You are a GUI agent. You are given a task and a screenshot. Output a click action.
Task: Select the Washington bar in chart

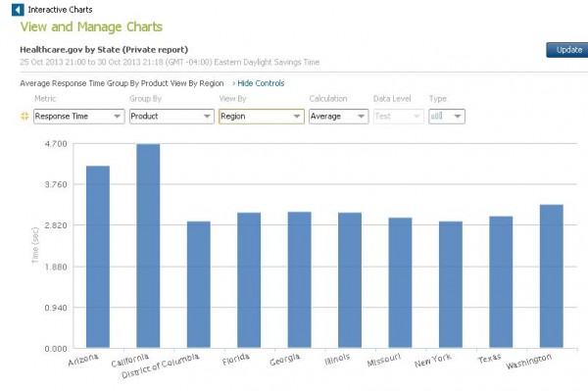click(x=551, y=276)
